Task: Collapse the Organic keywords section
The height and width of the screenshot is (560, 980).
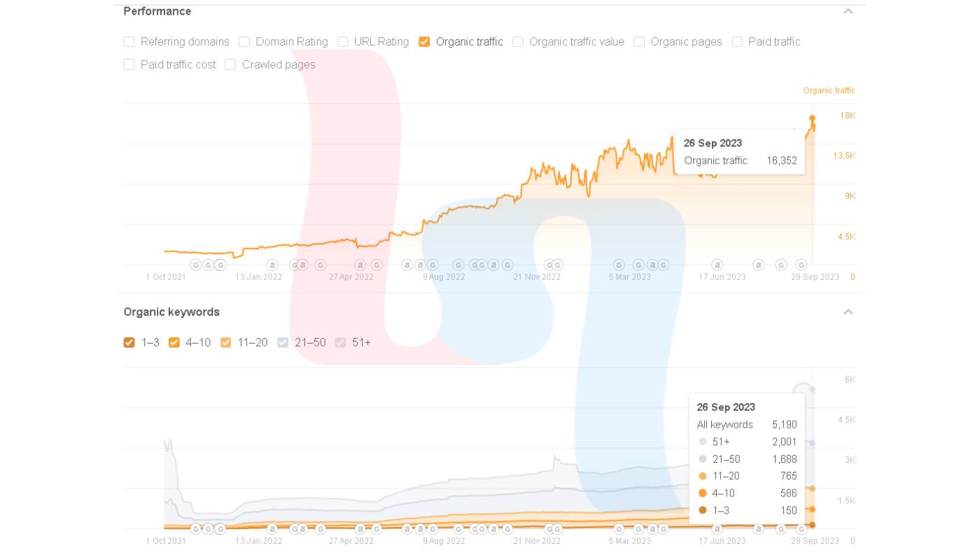Action: pos(848,312)
